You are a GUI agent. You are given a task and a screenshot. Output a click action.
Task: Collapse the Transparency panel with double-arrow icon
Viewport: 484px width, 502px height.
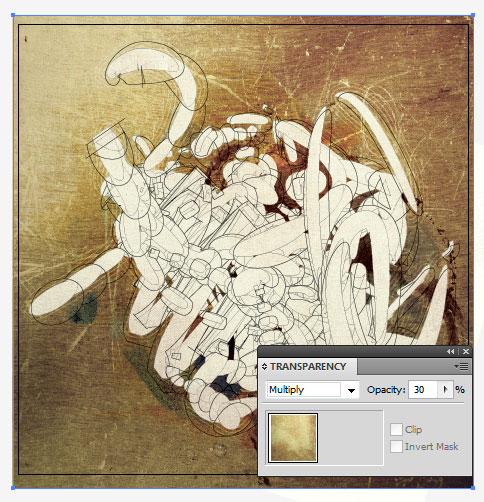pos(451,351)
